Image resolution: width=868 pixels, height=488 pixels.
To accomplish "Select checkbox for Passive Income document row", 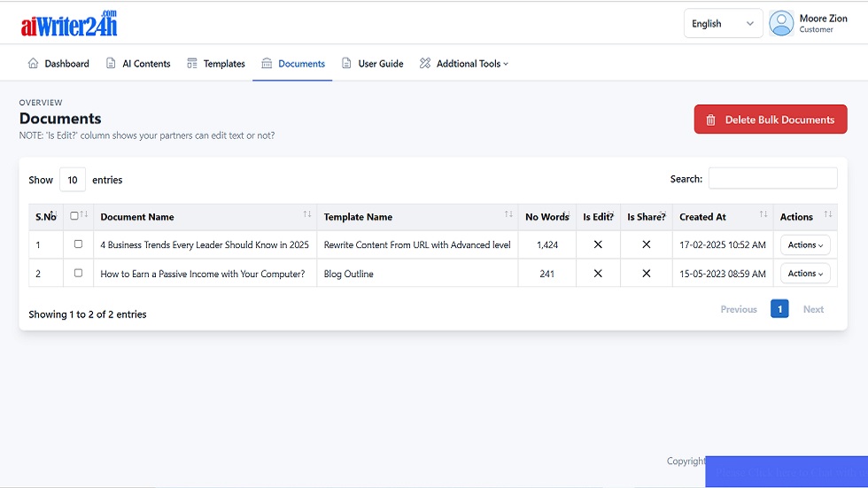I will pyautogui.click(x=78, y=274).
